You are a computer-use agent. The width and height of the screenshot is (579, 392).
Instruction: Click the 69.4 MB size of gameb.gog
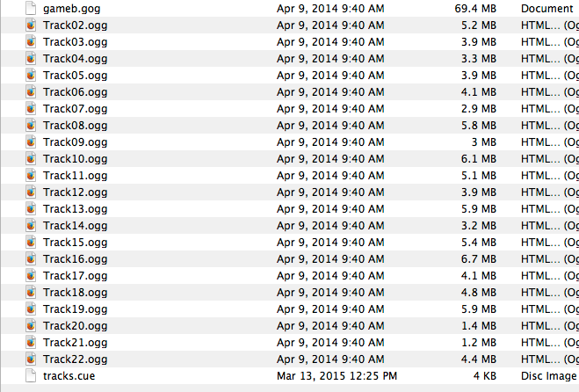coord(475,8)
